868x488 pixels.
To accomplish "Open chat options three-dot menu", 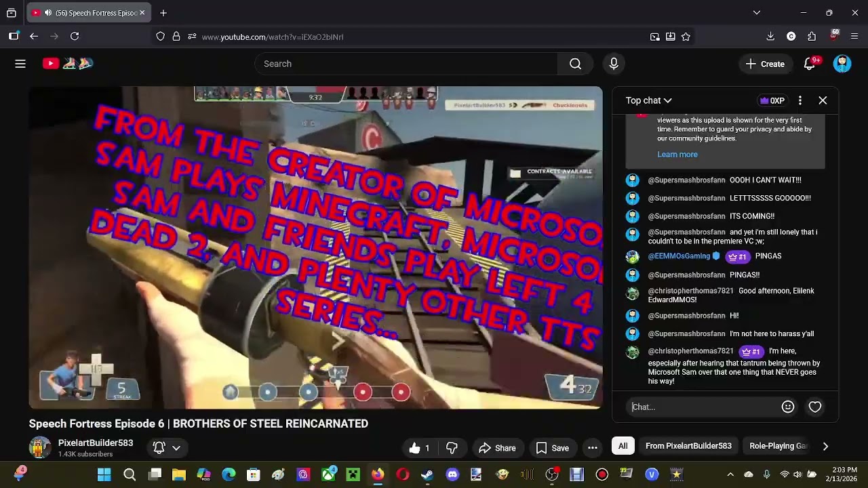I will [x=800, y=100].
